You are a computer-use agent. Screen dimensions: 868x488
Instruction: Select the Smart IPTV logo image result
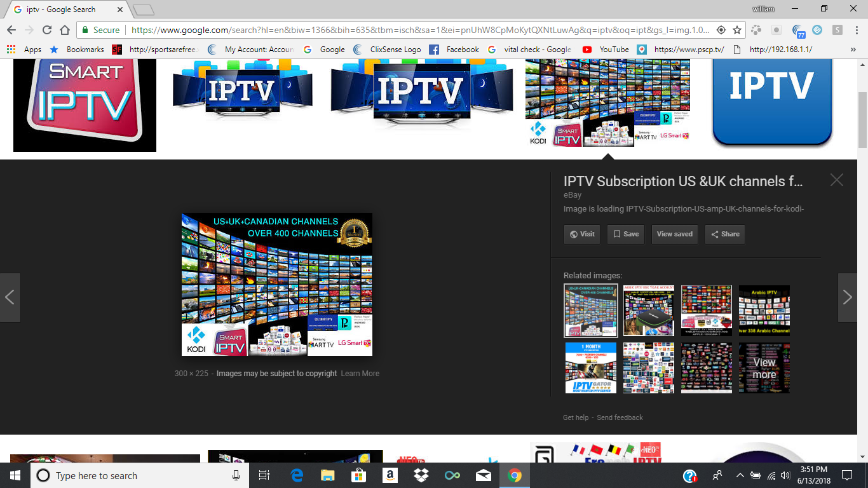(85, 105)
